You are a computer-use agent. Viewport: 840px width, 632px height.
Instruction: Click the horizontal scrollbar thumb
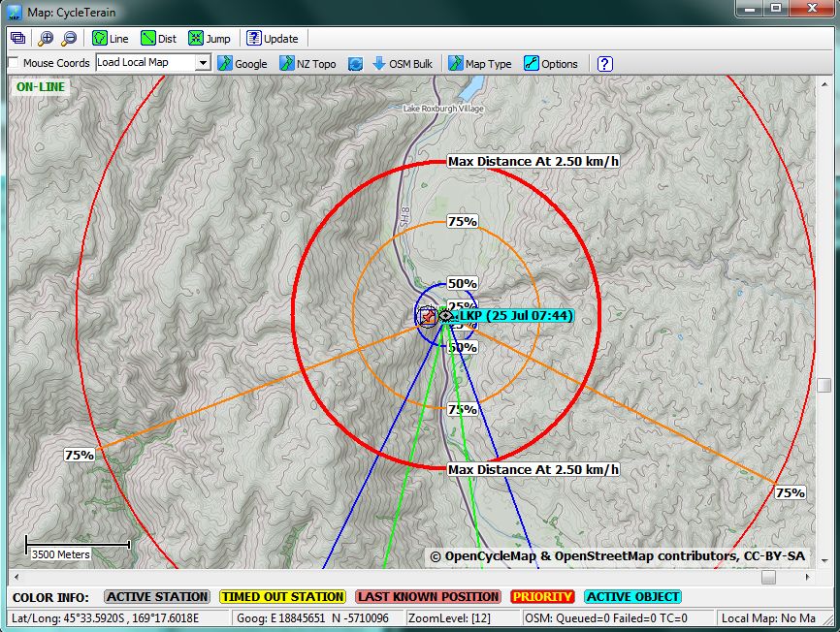pyautogui.click(x=769, y=577)
